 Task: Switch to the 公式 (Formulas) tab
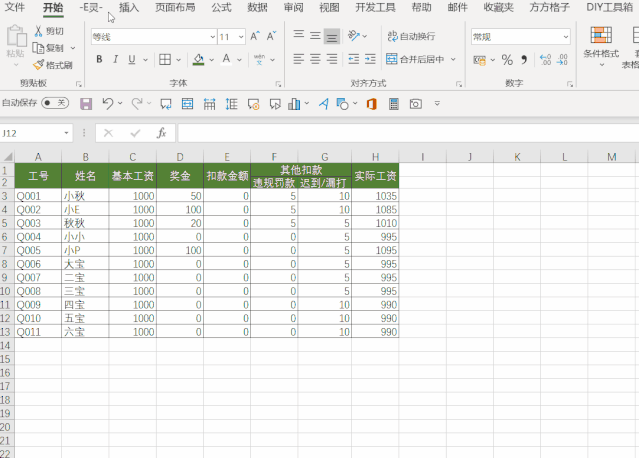(x=221, y=7)
